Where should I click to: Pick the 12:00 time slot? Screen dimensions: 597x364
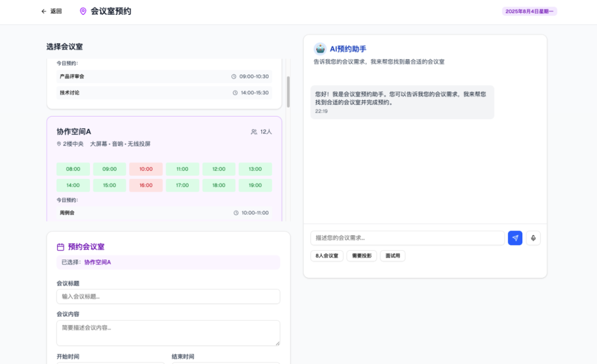[219, 169]
